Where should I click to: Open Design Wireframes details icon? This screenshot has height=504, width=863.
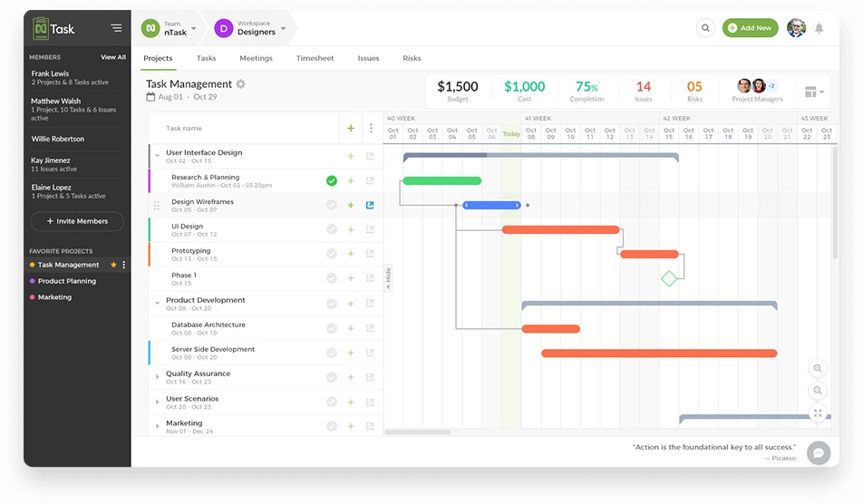pyautogui.click(x=370, y=205)
